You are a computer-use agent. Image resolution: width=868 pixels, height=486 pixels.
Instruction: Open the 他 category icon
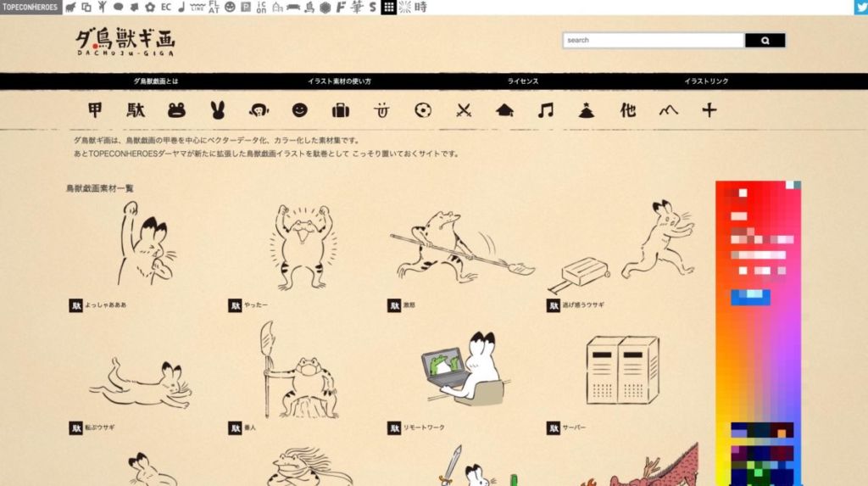pos(627,110)
